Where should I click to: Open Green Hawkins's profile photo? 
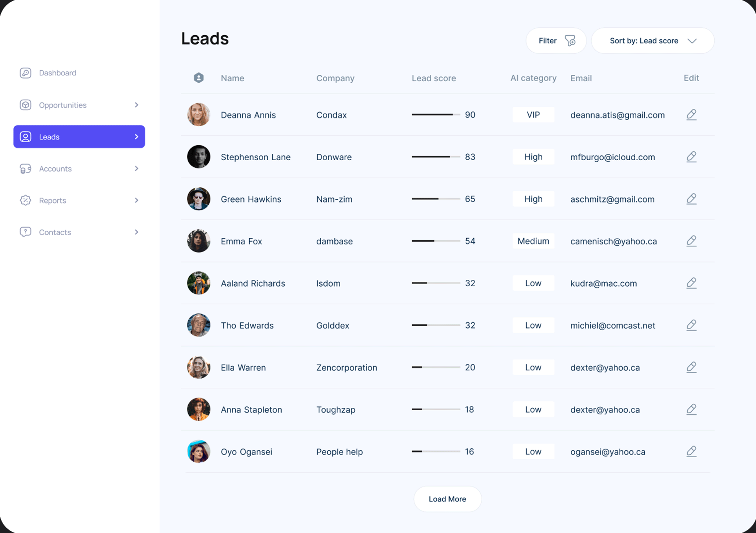pos(198,199)
